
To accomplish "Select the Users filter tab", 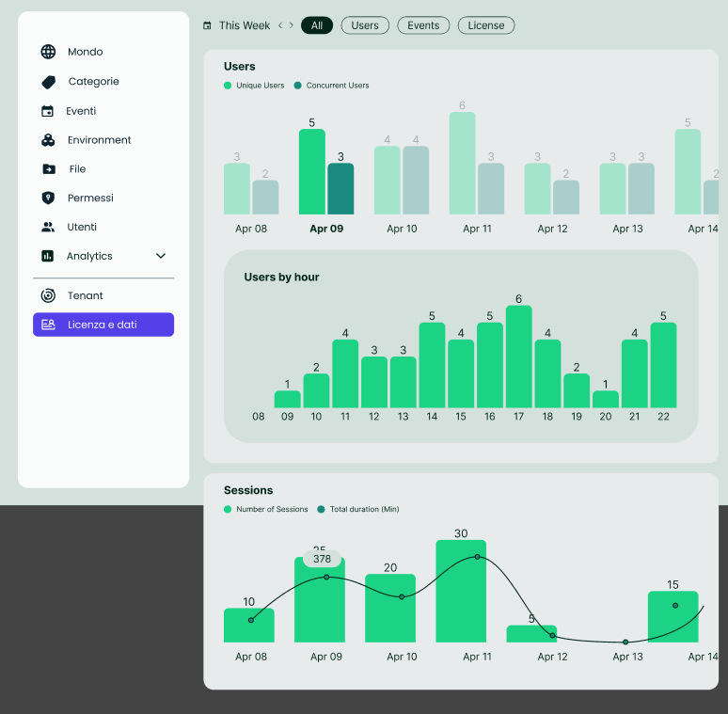I will 365,25.
